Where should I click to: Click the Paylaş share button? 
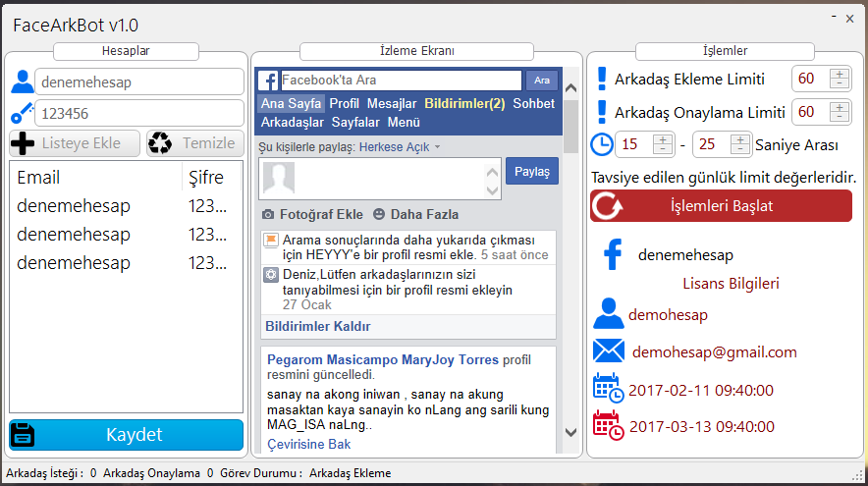532,172
